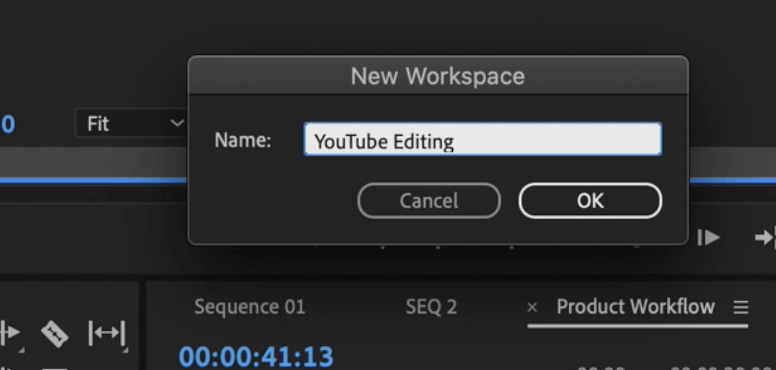The image size is (776, 370).
Task: Click the partially visible arrow icon at right edge
Action: click(x=765, y=238)
